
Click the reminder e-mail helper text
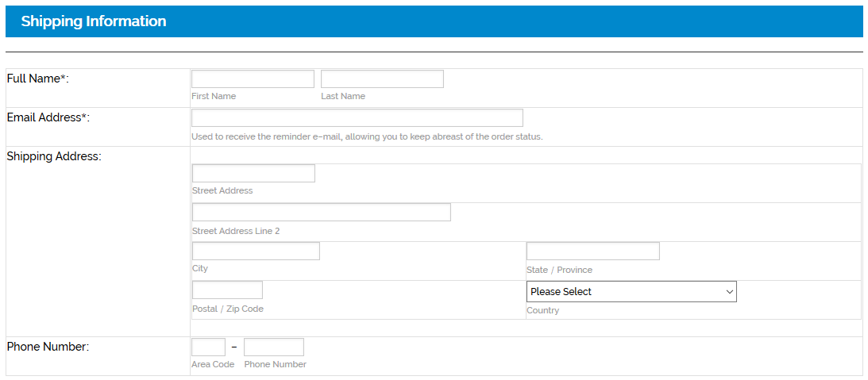tap(367, 136)
